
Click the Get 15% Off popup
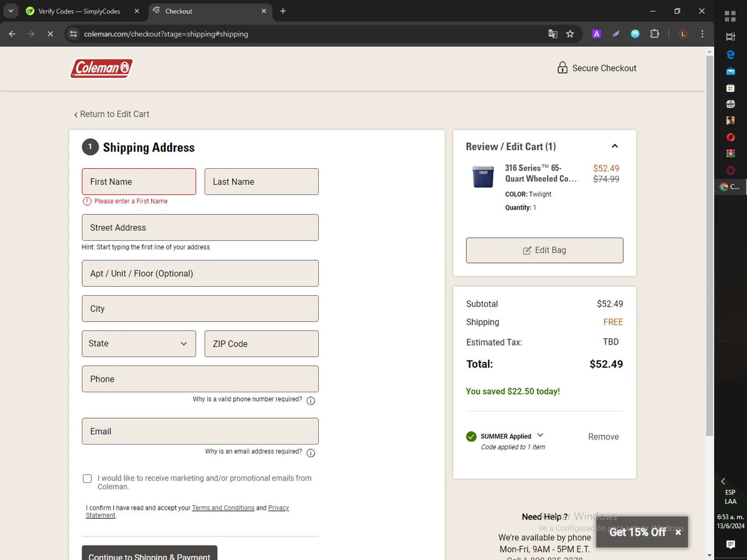point(637,532)
